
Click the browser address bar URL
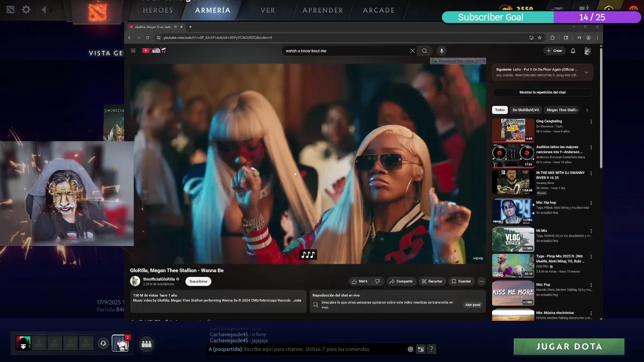[x=218, y=38]
